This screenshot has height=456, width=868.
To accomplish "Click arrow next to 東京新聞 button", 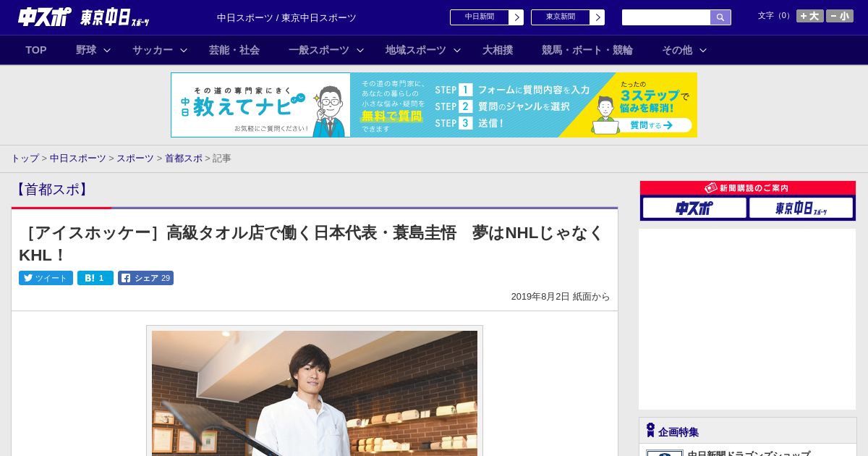I will click(597, 17).
